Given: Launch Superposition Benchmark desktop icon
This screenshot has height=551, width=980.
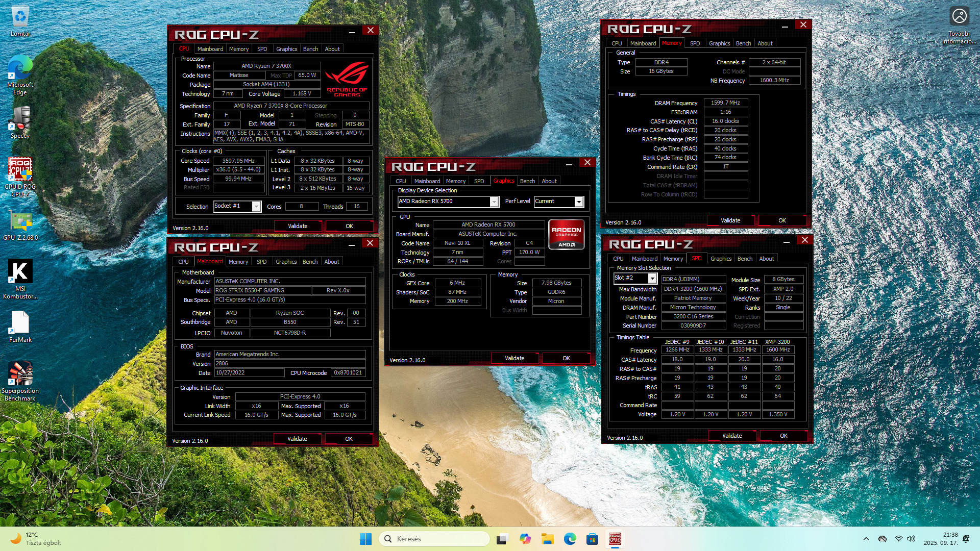Looking at the screenshot, I should tap(20, 374).
